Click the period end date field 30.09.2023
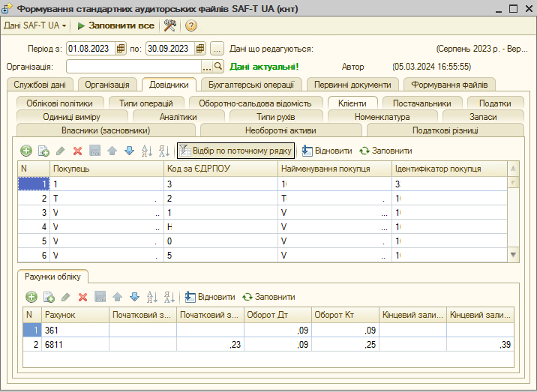The height and width of the screenshot is (392, 537). pos(170,49)
